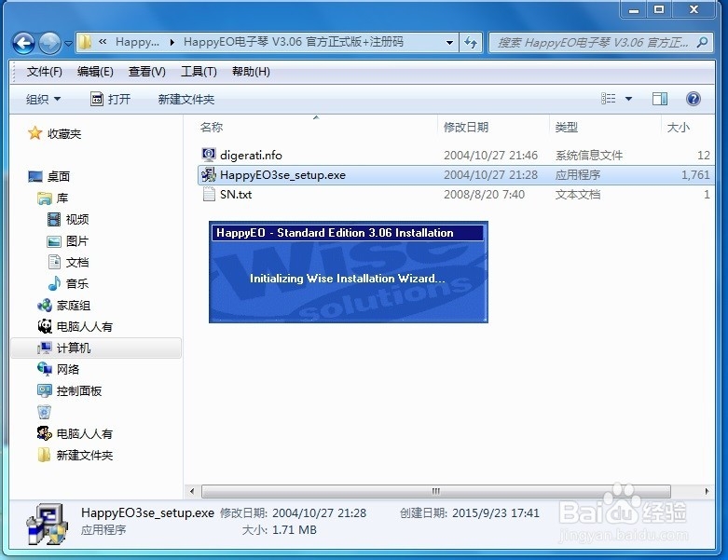Image resolution: width=728 pixels, height=560 pixels.
Task: Click the HappyEO installation splash title
Action: coord(335,232)
